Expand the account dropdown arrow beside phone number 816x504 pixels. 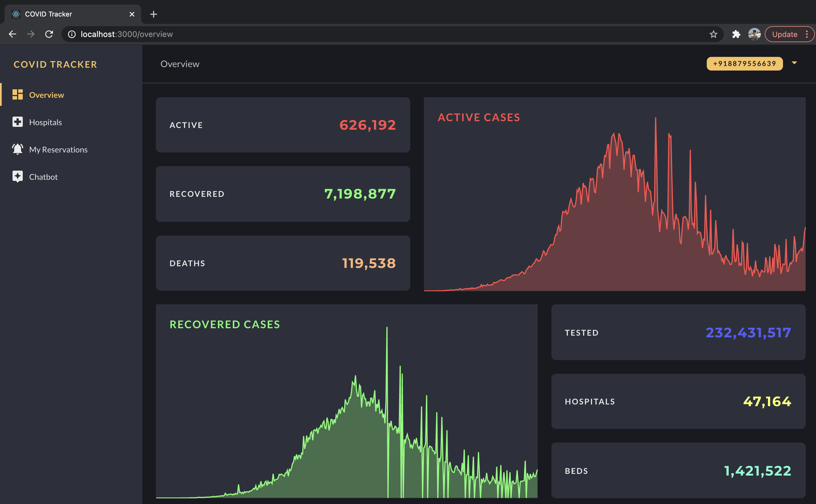coord(794,63)
